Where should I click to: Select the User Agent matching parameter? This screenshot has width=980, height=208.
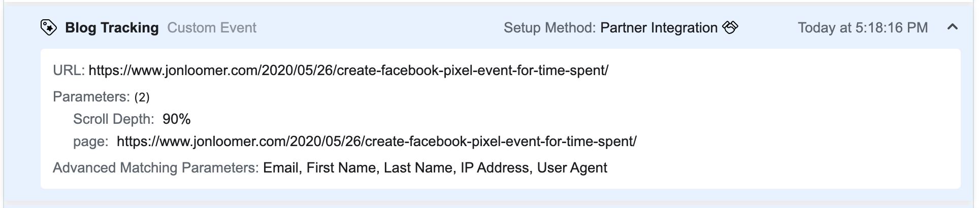(x=572, y=167)
